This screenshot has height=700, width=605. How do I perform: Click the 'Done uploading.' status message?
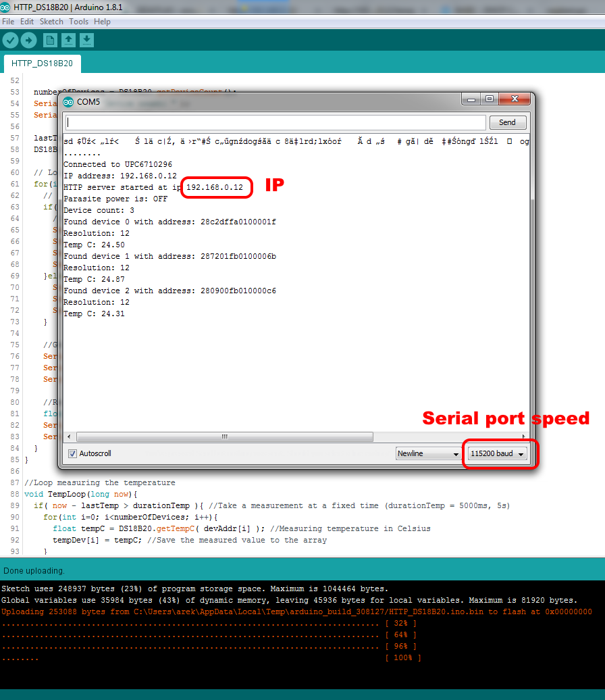tap(34, 570)
